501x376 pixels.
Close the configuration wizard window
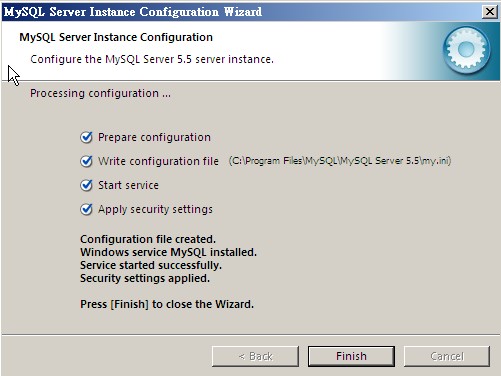(x=490, y=12)
